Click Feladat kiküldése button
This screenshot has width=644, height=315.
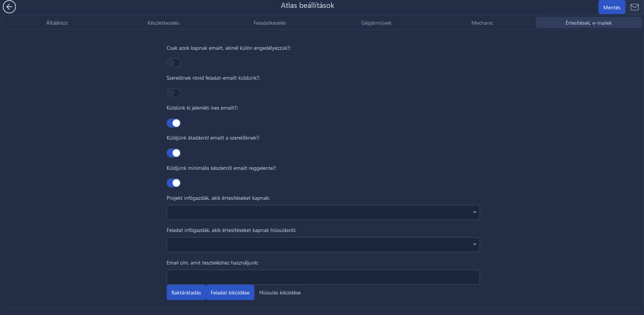[x=230, y=293]
